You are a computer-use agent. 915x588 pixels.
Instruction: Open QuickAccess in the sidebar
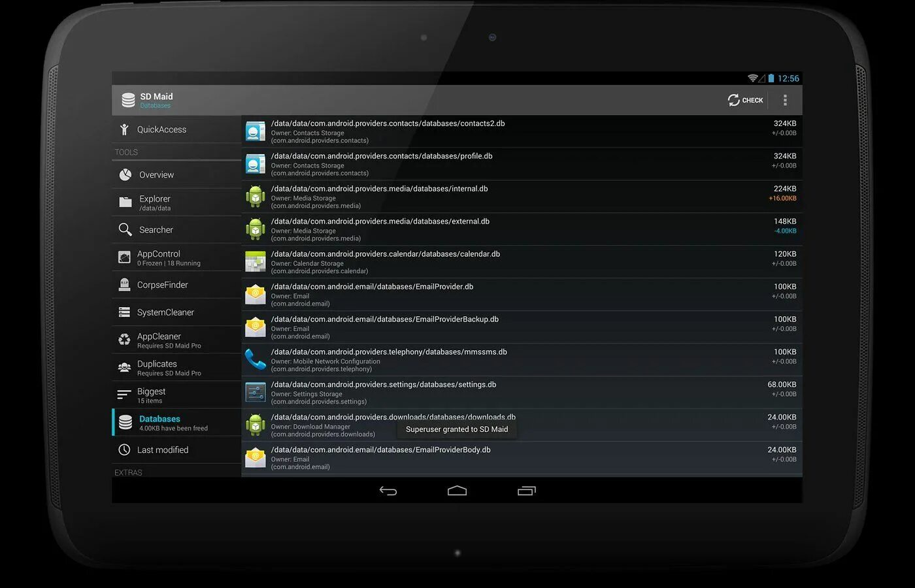pyautogui.click(x=176, y=129)
